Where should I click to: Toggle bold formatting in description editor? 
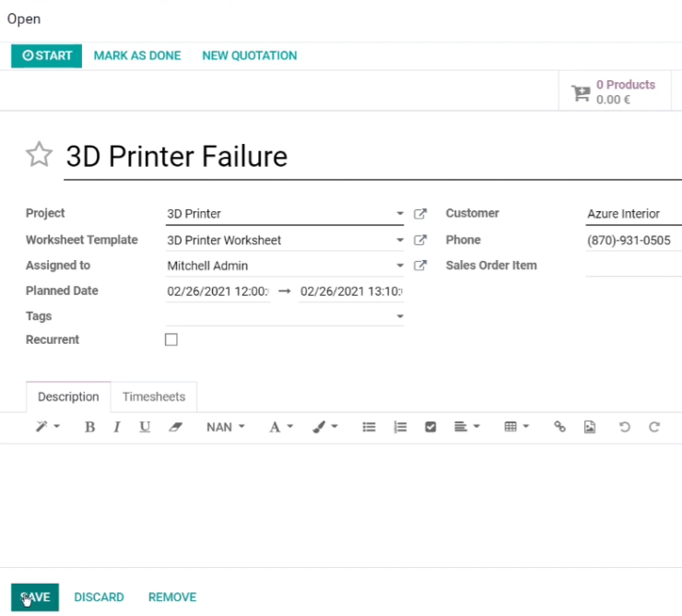click(x=90, y=427)
